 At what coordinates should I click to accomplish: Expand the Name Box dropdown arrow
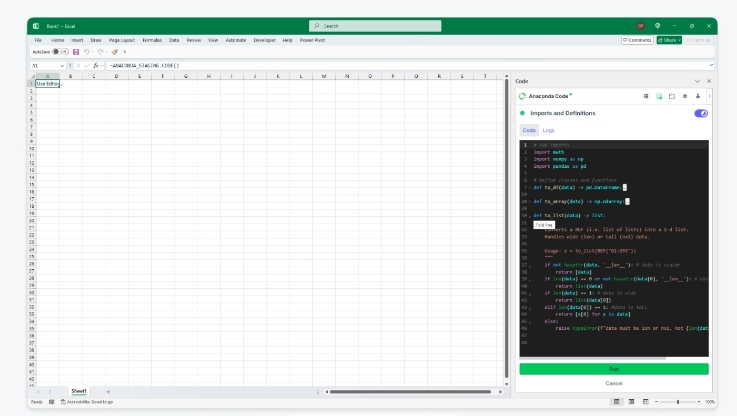[x=62, y=65]
